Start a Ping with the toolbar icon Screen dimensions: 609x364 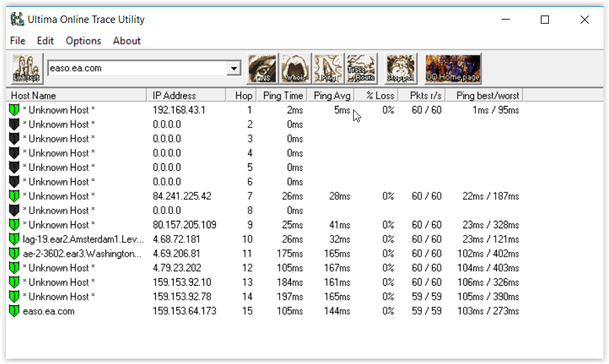click(329, 68)
